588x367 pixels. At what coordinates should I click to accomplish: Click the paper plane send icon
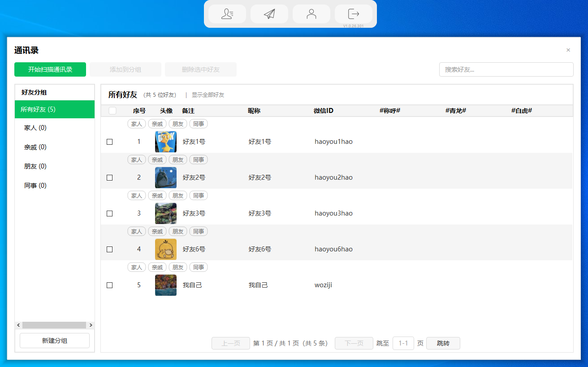tap(269, 14)
